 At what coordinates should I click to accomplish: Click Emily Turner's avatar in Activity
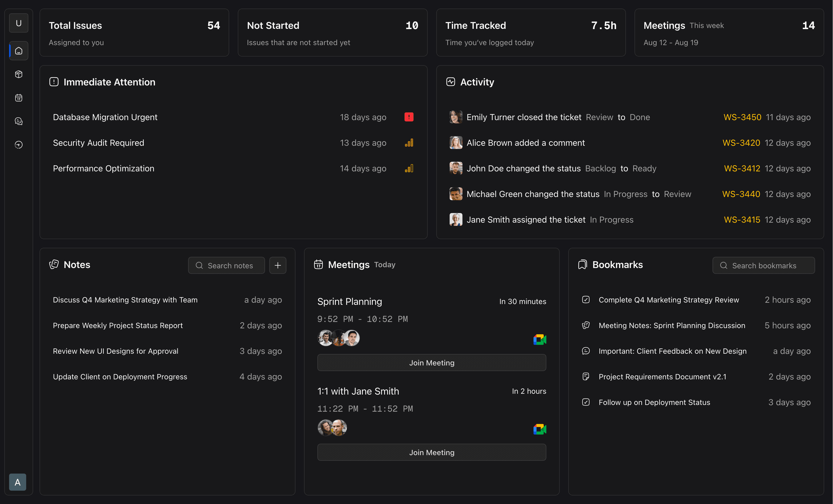[x=456, y=117]
